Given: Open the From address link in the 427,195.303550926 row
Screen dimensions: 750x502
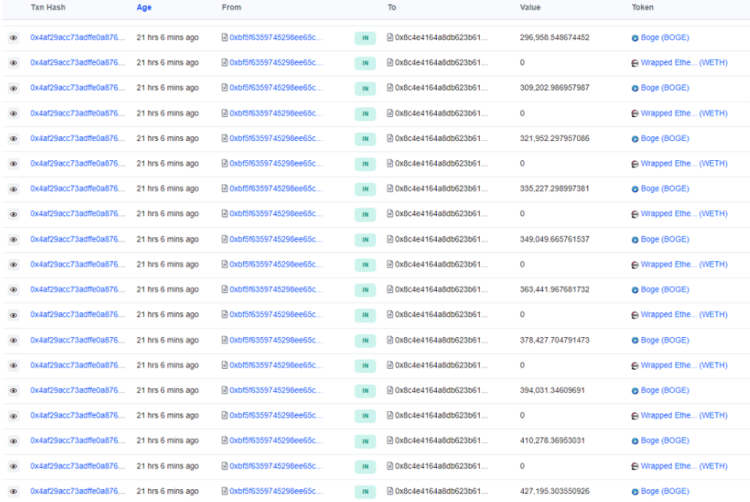Looking at the screenshot, I should 276,491.
